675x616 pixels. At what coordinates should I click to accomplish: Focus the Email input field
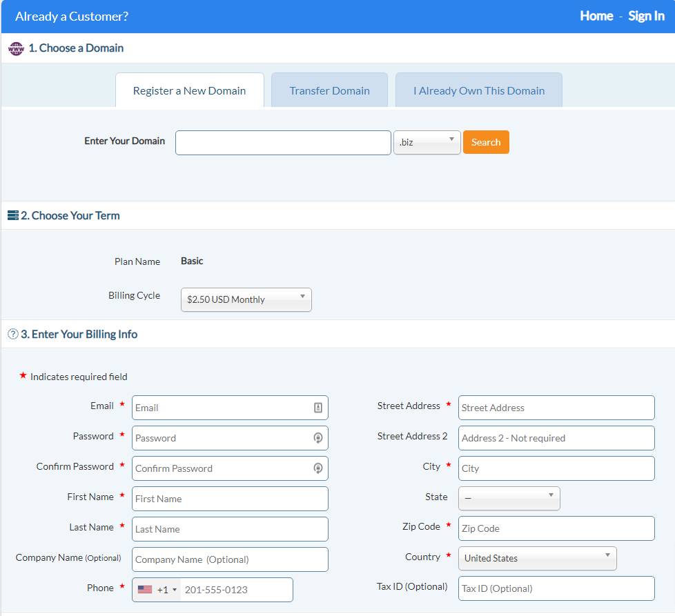click(230, 408)
